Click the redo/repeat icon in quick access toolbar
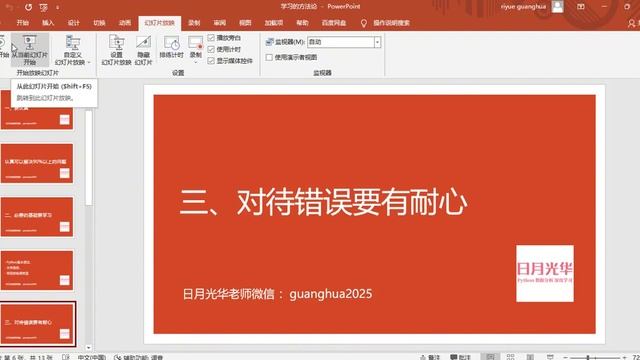 click(x=28, y=7)
